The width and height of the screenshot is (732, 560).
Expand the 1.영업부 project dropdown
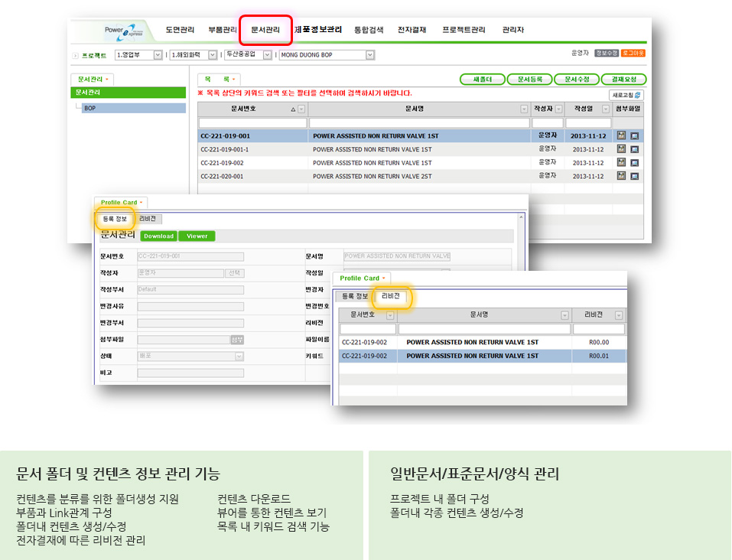pyautogui.click(x=158, y=55)
